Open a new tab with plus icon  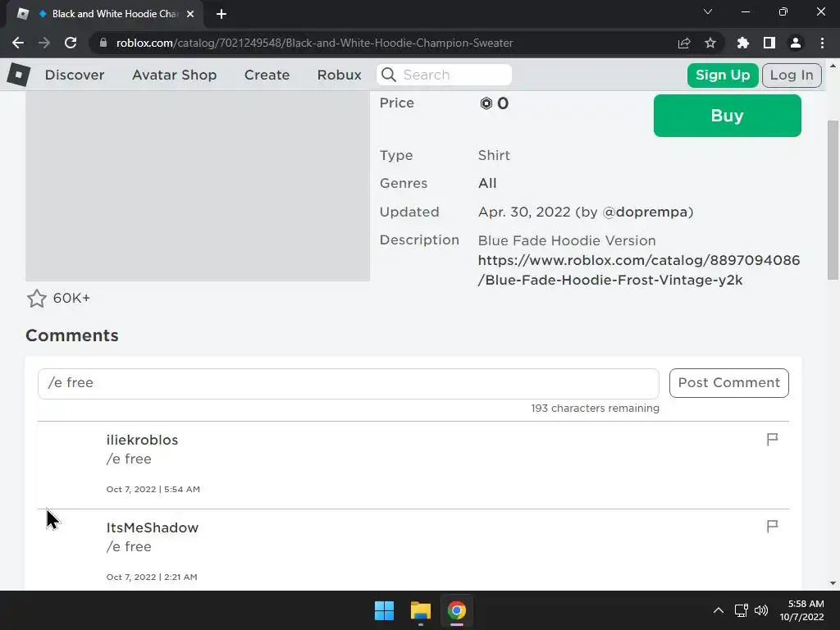[x=221, y=14]
